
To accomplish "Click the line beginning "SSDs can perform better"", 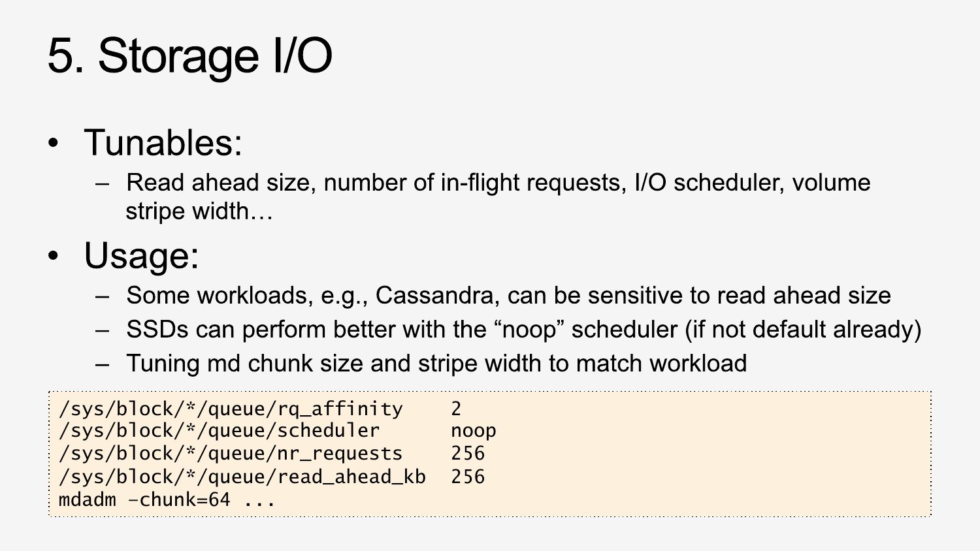I will pyautogui.click(x=523, y=330).
